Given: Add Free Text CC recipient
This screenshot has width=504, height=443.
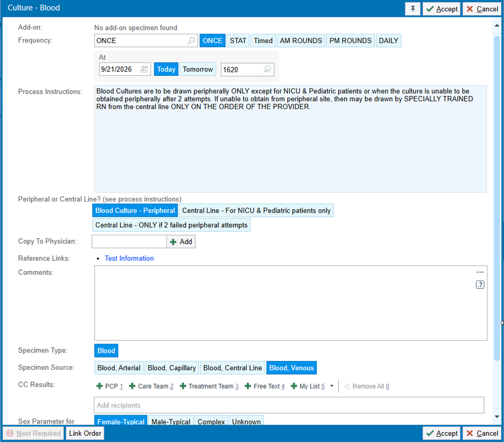Looking at the screenshot, I should [264, 387].
